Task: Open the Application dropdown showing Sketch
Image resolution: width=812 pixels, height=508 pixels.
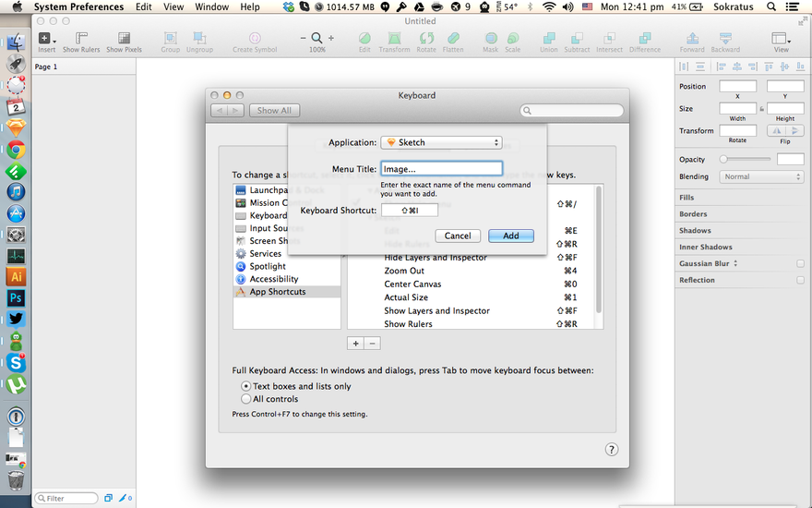Action: pos(441,142)
